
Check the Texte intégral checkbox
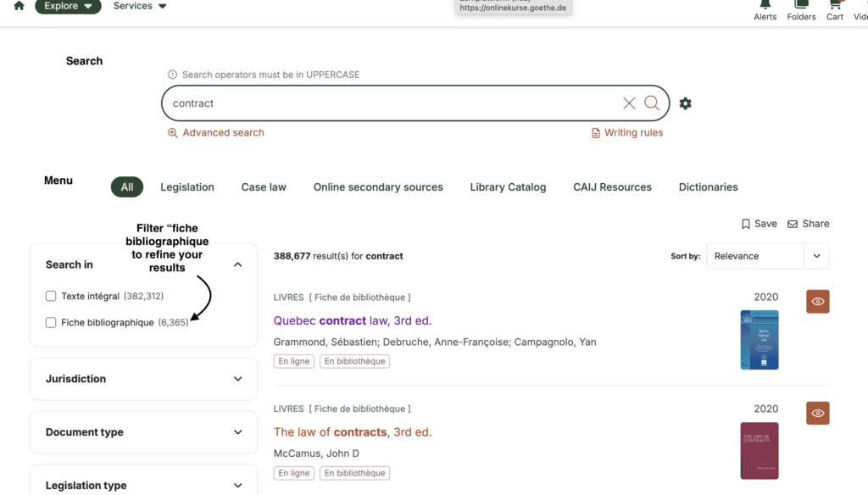tap(51, 297)
